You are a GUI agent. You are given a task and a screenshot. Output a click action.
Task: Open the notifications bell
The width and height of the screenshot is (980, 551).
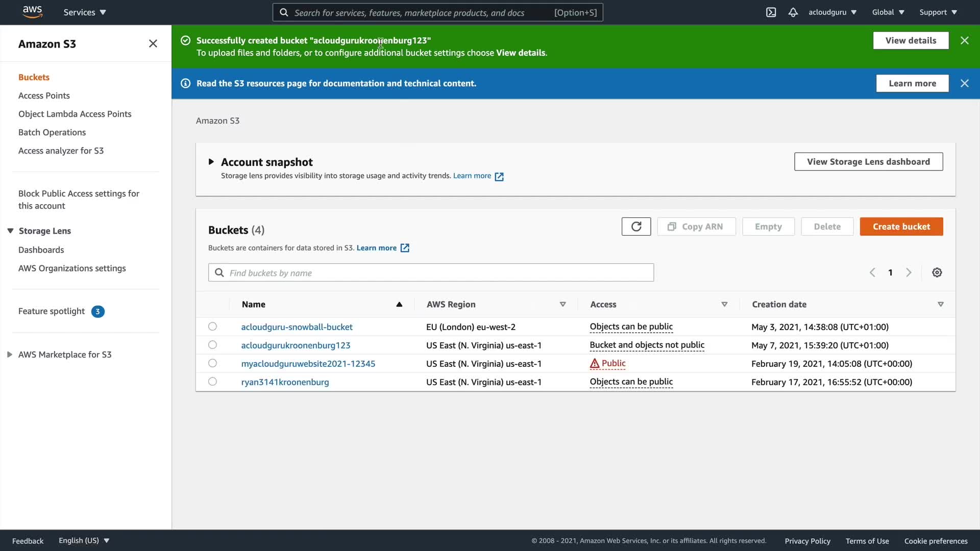pyautogui.click(x=793, y=12)
